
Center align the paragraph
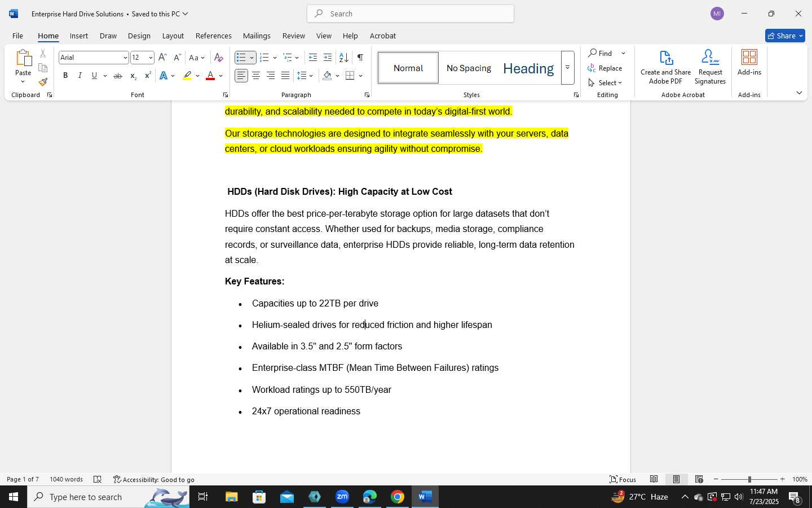(x=256, y=76)
